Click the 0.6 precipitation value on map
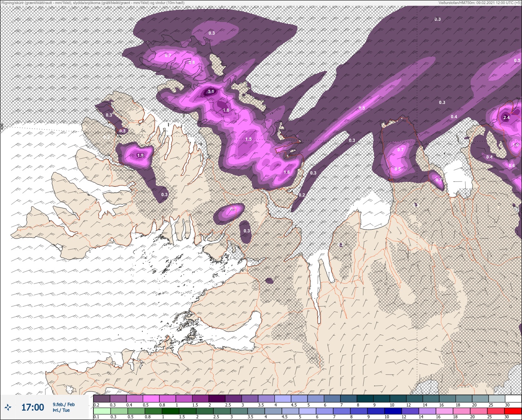Screen dimensions: 522x420 click(512, 166)
